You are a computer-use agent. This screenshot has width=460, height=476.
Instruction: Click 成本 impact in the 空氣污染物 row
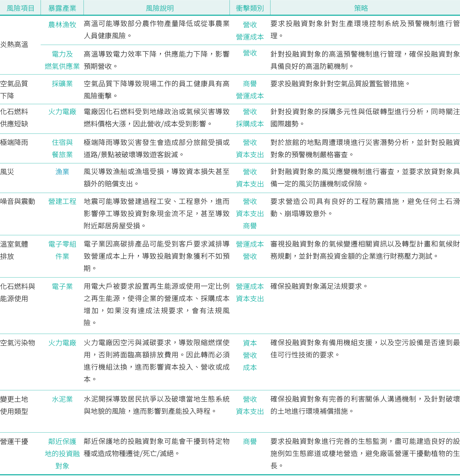pos(250,367)
